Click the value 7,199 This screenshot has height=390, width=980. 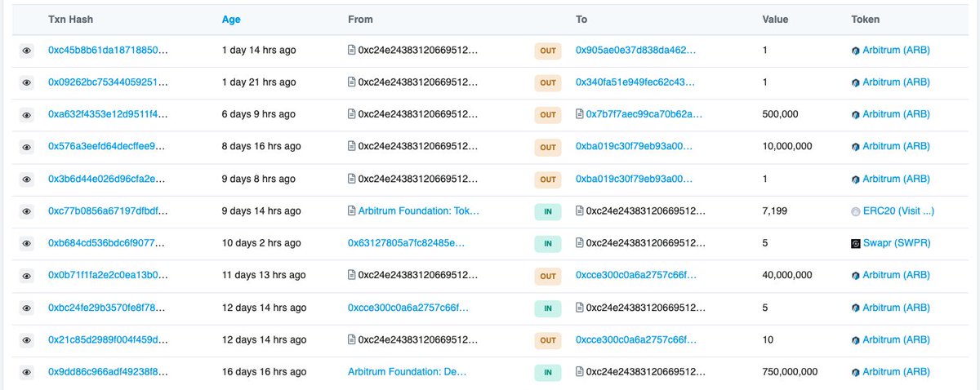tap(775, 211)
